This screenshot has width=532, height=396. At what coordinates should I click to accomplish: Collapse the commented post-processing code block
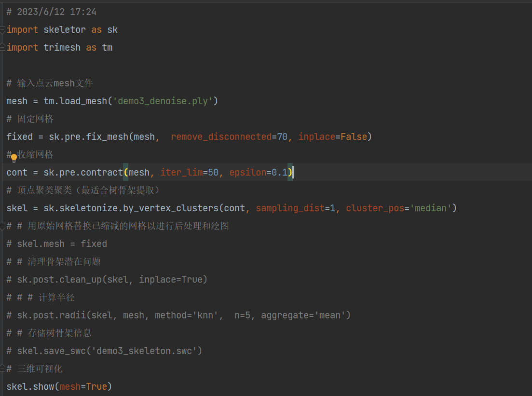pyautogui.click(x=2, y=226)
